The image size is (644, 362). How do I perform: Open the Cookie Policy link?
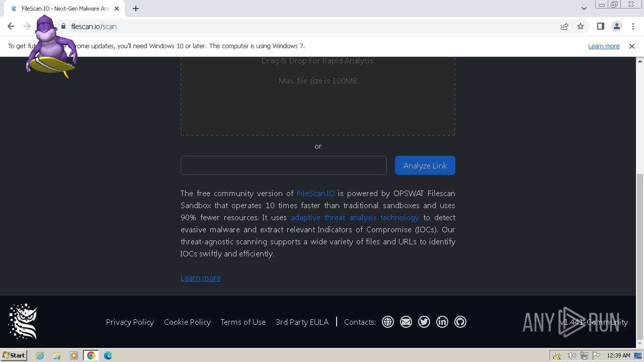point(187,322)
